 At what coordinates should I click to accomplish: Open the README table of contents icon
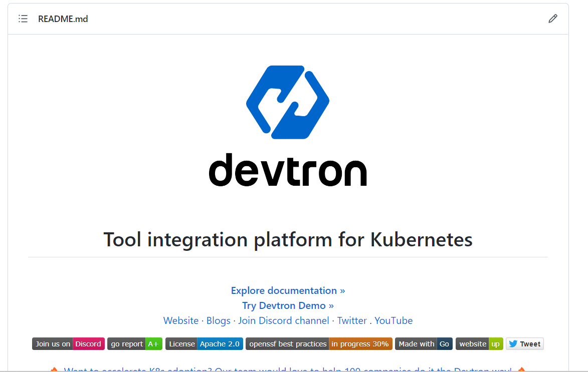(x=23, y=19)
